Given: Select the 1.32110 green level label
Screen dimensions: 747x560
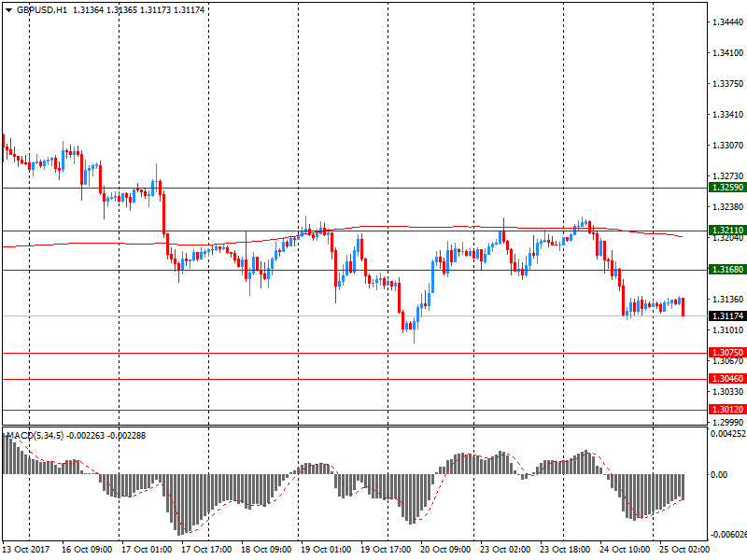Looking at the screenshot, I should point(727,231).
